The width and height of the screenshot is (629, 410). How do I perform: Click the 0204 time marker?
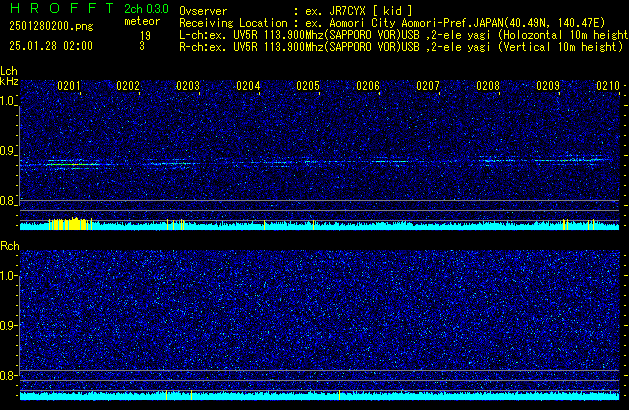tap(248, 86)
